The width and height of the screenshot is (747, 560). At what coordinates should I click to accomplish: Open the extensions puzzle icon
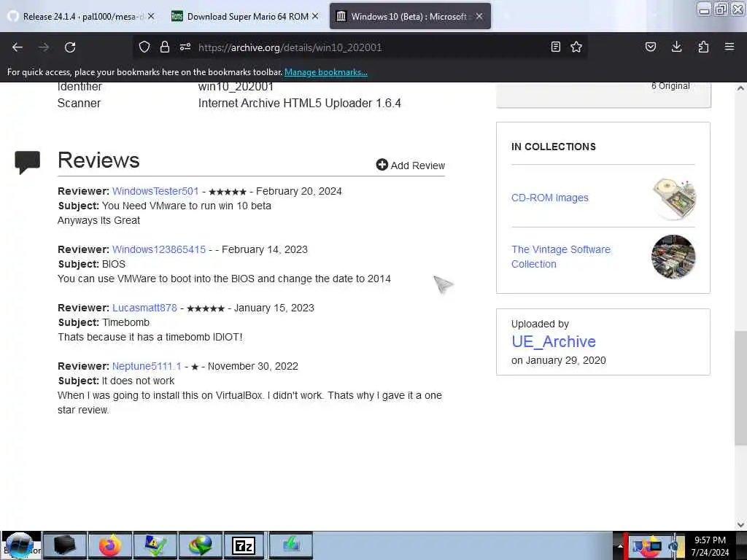click(703, 47)
